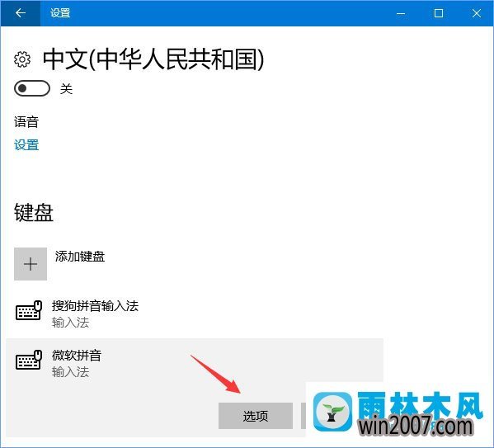The height and width of the screenshot is (448, 494).
Task: Click the partially hidden button beside 选项
Action: coord(303,416)
